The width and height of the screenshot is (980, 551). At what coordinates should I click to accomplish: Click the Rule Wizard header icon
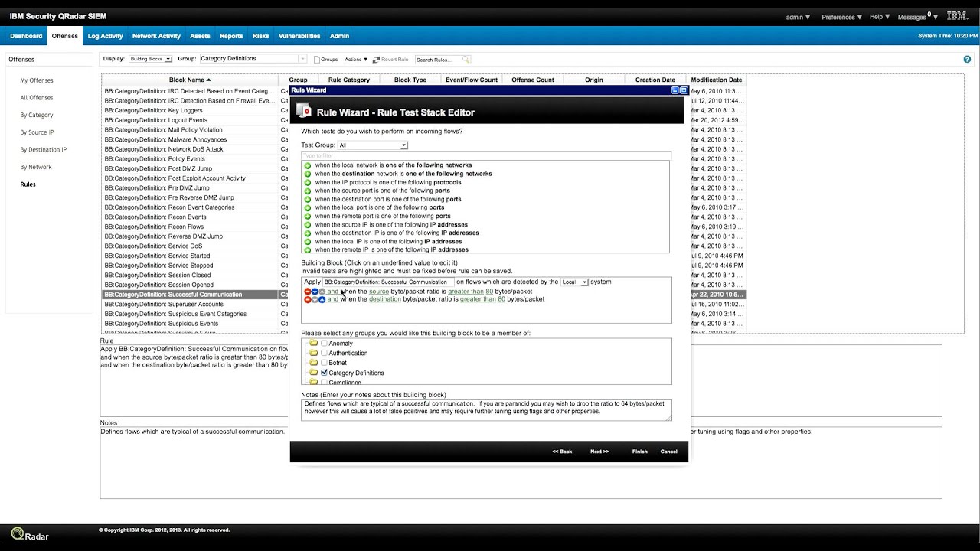coord(303,111)
